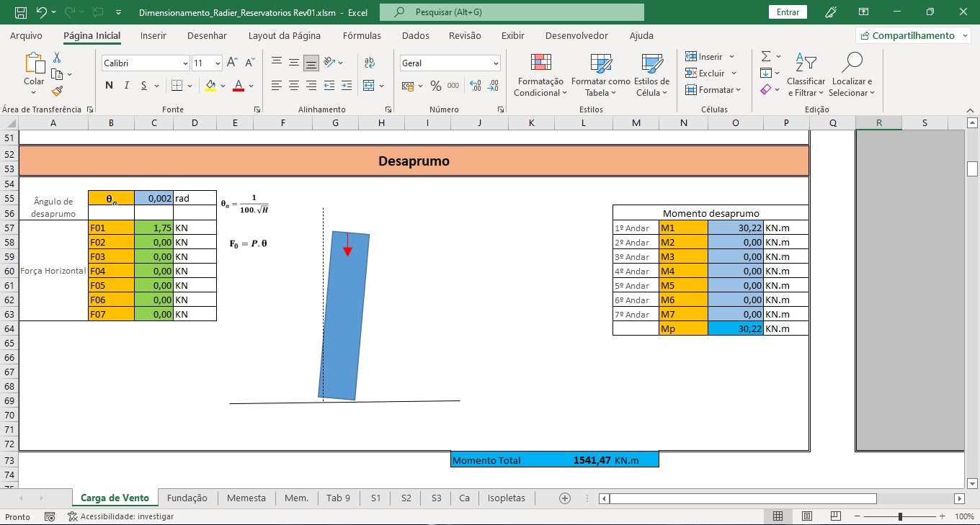This screenshot has width=980, height=525.
Task: Apply percent style format
Action: point(435,86)
